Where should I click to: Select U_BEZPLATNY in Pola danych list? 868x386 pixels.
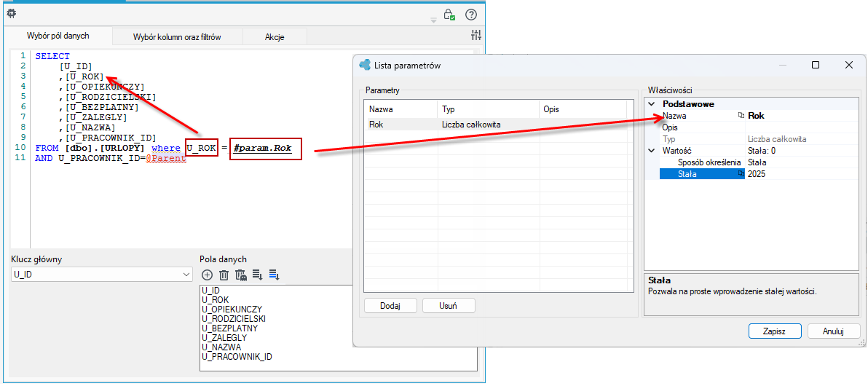tap(229, 328)
